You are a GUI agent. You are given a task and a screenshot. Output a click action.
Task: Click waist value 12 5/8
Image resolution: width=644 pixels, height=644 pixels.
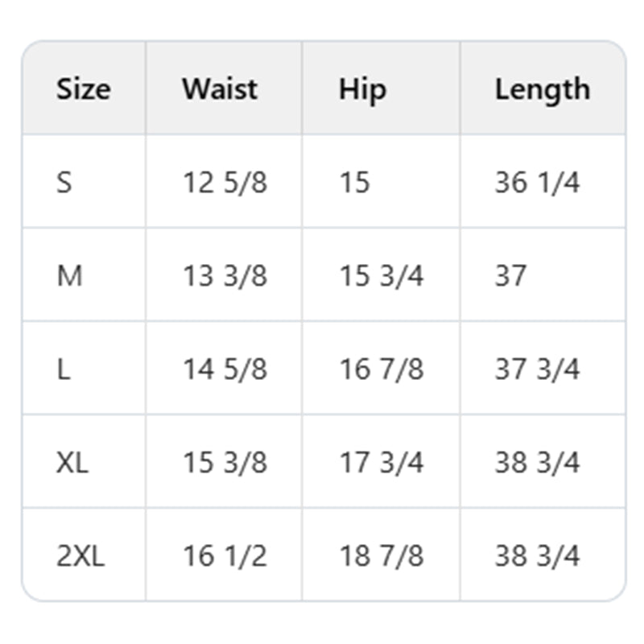click(225, 183)
